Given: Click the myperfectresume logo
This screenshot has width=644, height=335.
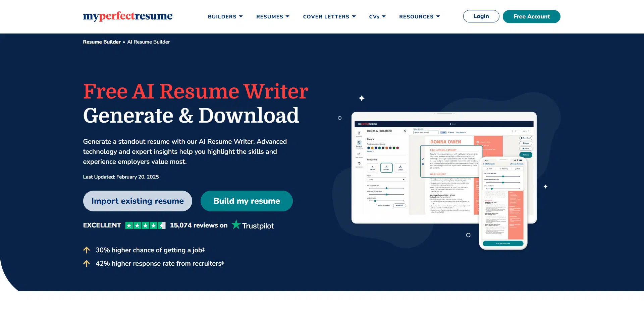Looking at the screenshot, I should coord(127,16).
